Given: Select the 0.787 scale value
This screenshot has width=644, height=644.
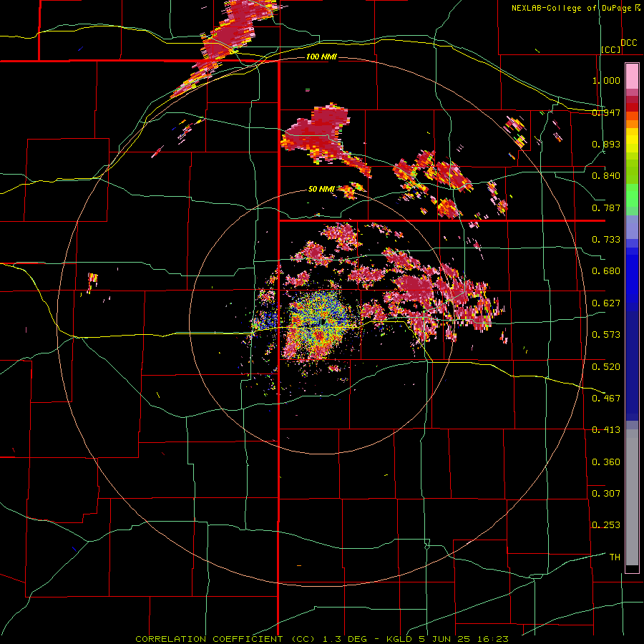Looking at the screenshot, I should (x=606, y=208).
